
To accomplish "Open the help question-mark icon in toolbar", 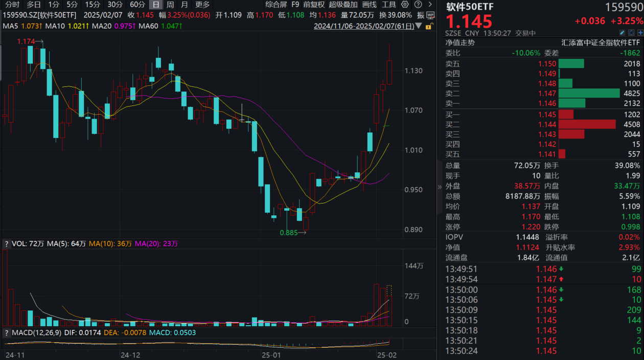I will pos(418,5).
